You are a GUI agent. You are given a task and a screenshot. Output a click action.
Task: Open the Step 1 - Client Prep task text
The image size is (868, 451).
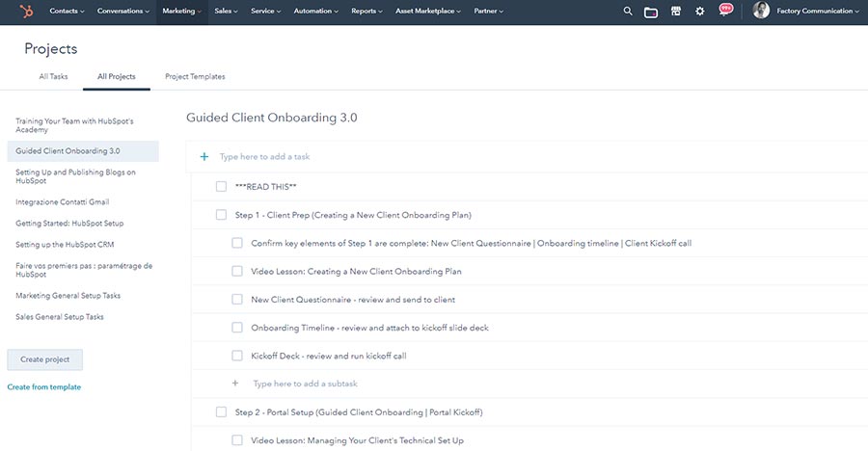[353, 215]
